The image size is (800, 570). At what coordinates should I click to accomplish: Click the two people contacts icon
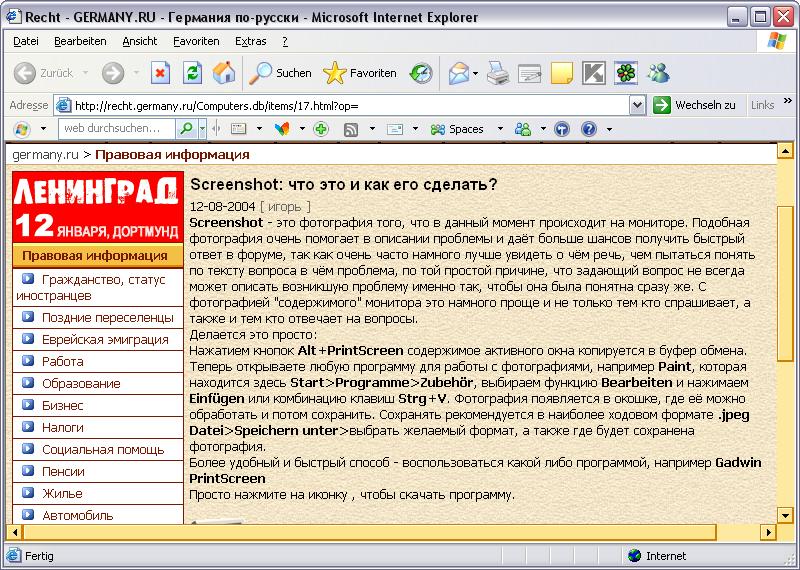(x=523, y=129)
